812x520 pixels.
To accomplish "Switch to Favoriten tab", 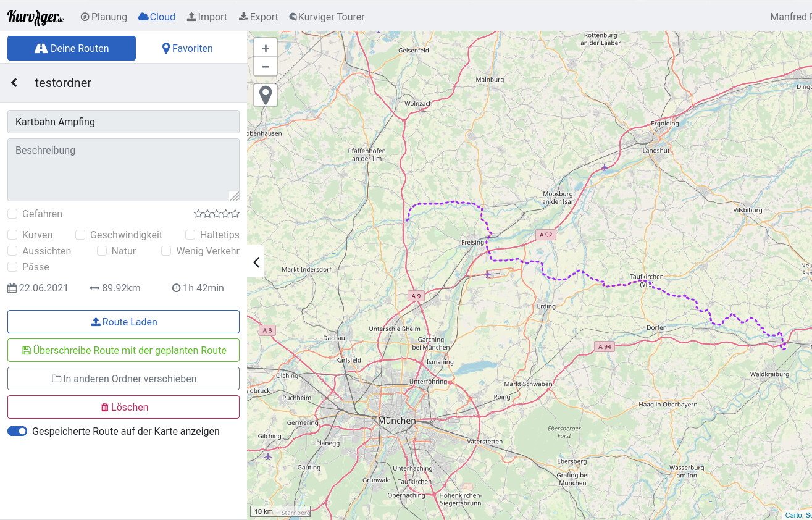I will [188, 48].
